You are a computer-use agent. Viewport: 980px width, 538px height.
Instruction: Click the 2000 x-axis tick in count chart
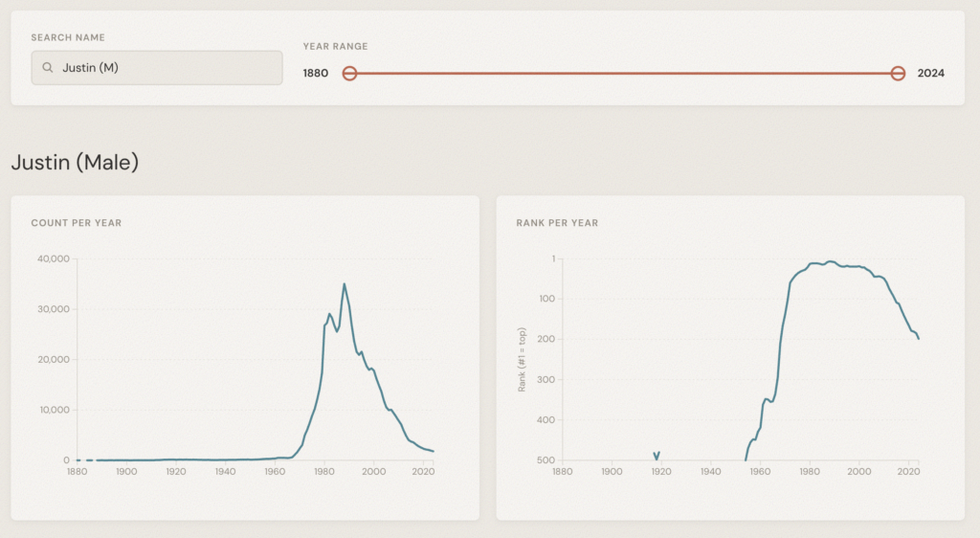(373, 471)
